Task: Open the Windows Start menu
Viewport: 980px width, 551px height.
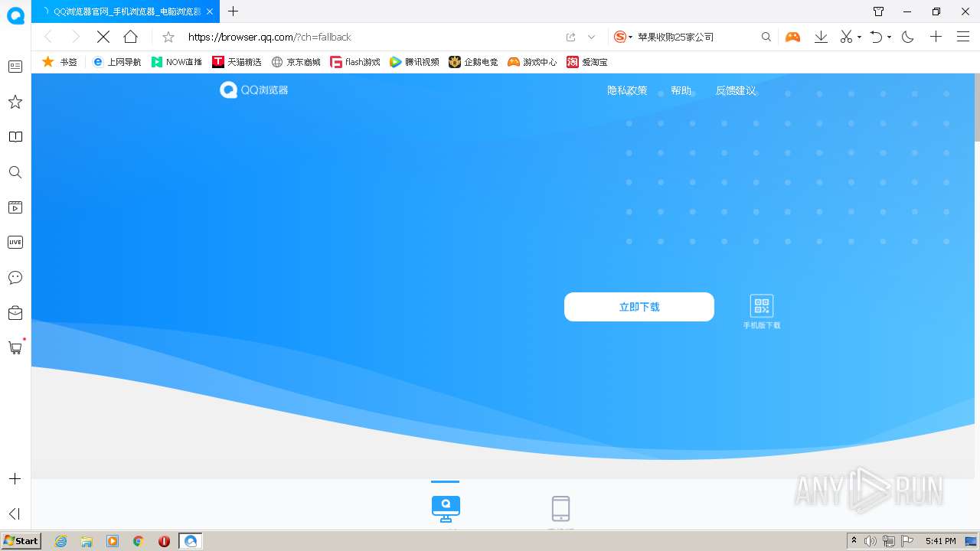Action: click(21, 541)
